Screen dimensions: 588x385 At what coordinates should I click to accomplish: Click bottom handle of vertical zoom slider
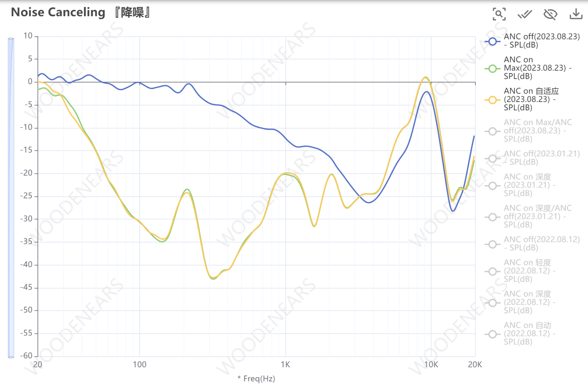point(11,356)
